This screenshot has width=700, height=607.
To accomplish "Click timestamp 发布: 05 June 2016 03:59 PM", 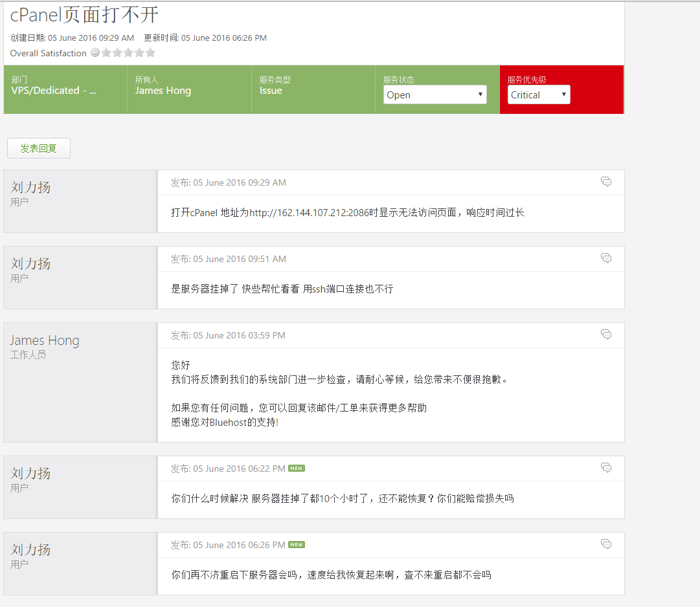I will coord(228,335).
